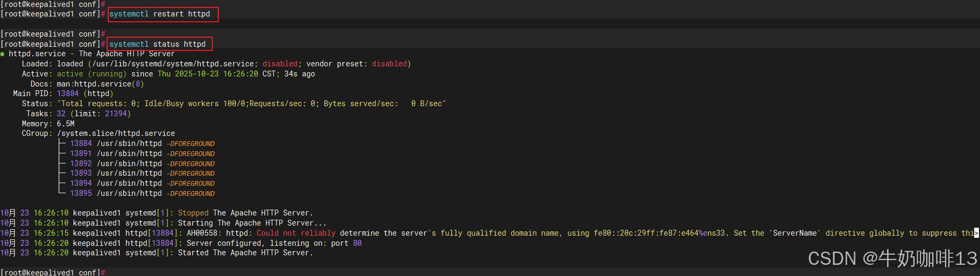Click process 13892 in the CGroup tree
Image resolution: width=980 pixels, height=276 pixels.
coord(142,163)
